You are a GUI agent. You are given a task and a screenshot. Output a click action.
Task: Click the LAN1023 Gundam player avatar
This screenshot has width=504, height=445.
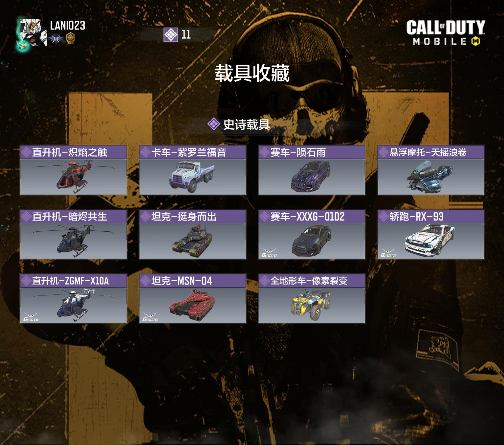(33, 32)
